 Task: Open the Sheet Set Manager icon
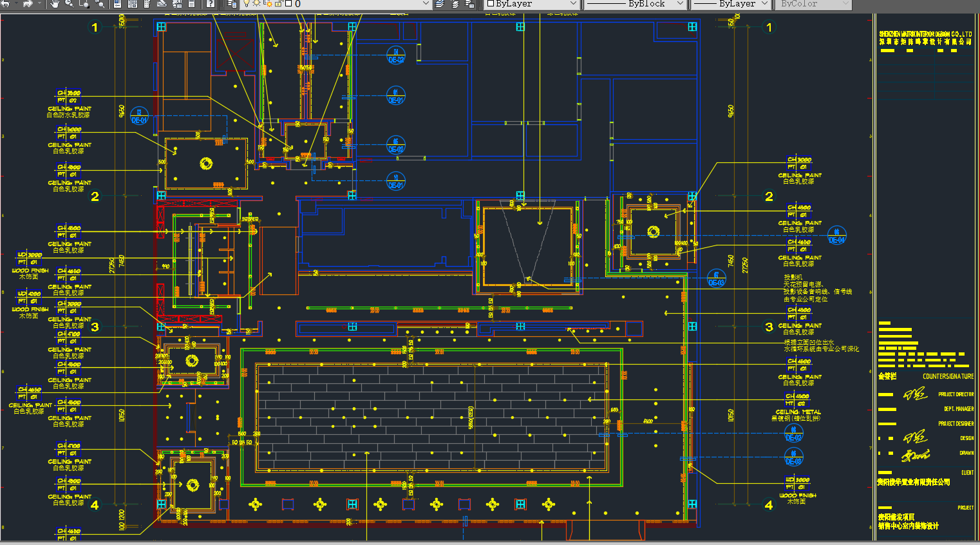(162, 3)
